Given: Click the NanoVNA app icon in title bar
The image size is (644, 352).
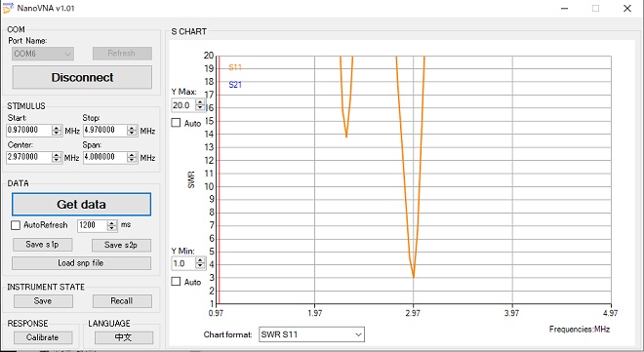Looking at the screenshot, I should pyautogui.click(x=8, y=8).
